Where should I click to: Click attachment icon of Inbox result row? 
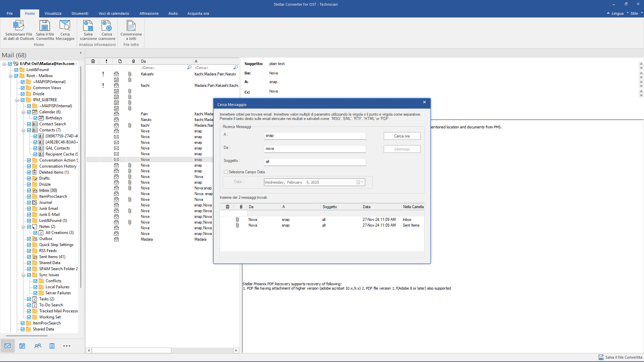pyautogui.click(x=237, y=220)
